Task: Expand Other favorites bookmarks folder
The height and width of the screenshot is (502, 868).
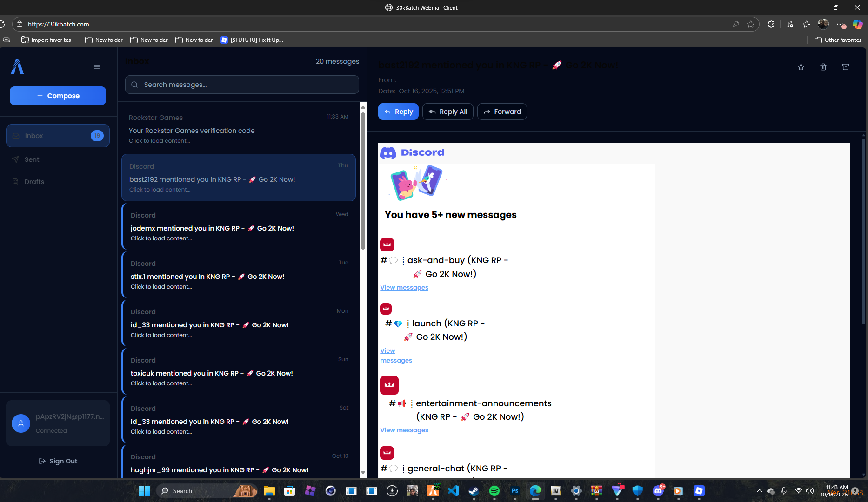Action: pos(838,40)
